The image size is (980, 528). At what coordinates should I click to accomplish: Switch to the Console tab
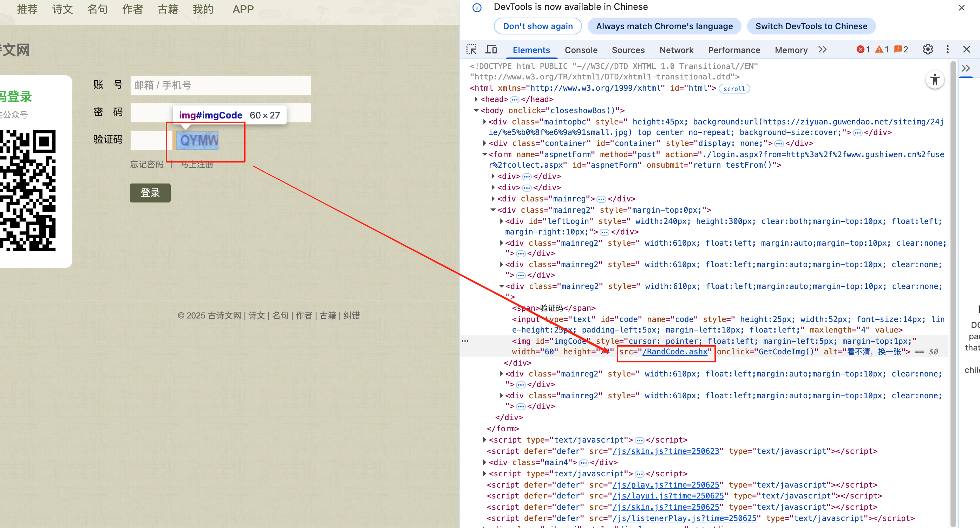pos(581,50)
